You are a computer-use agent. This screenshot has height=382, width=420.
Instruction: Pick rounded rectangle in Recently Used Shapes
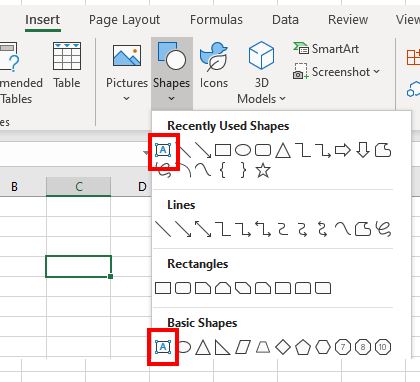(263, 150)
